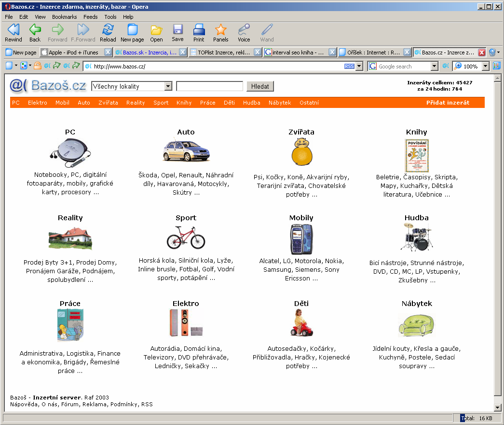Click the Škoda car image under Auto
This screenshot has width=504, height=425.
pyautogui.click(x=186, y=151)
